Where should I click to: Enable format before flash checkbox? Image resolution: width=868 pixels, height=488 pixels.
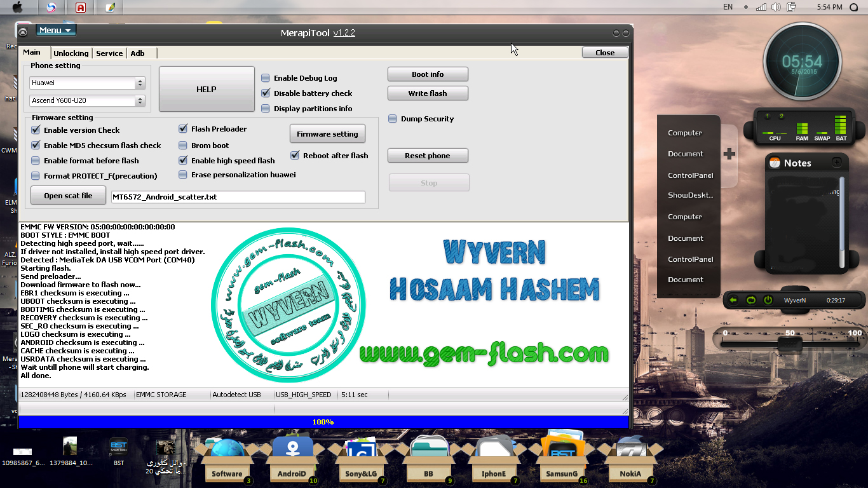(36, 161)
